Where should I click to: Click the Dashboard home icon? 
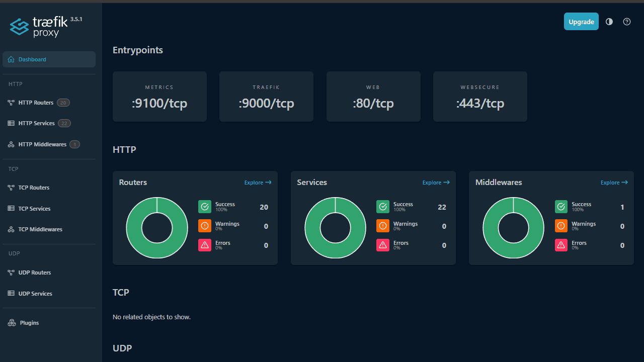click(11, 59)
